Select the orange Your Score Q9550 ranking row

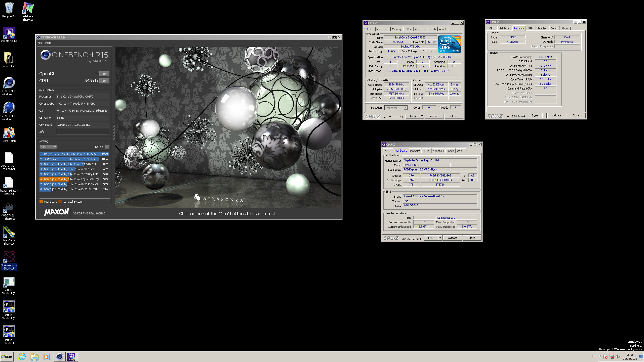pos(74,179)
